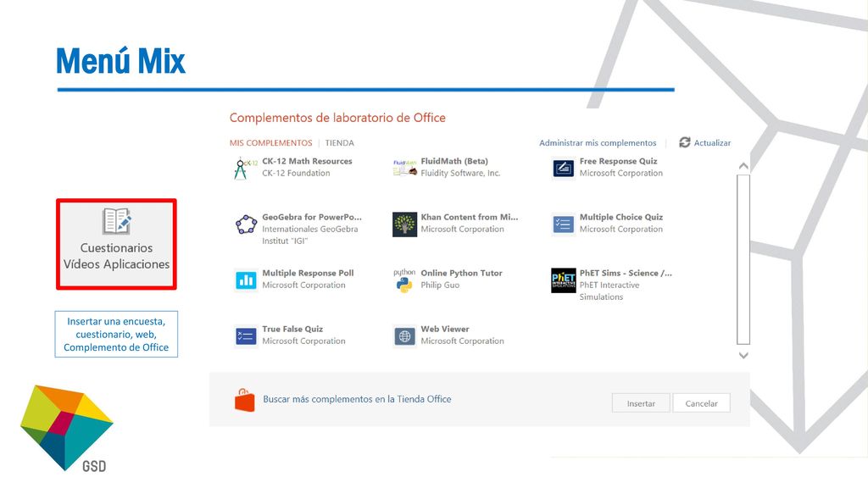
Task: Click the Cuestionarios Vídeos Aplicaciones label
Action: click(x=116, y=256)
